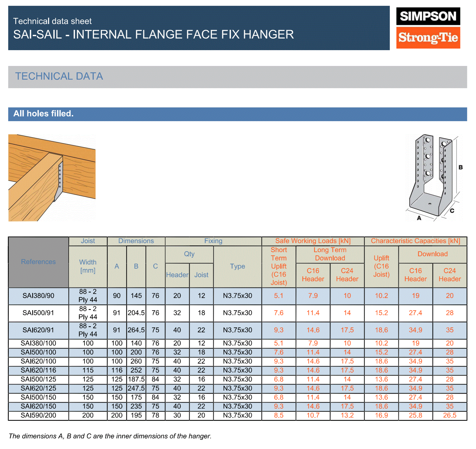Click the document title SAI-SAIL Internal Flange

tap(153, 35)
